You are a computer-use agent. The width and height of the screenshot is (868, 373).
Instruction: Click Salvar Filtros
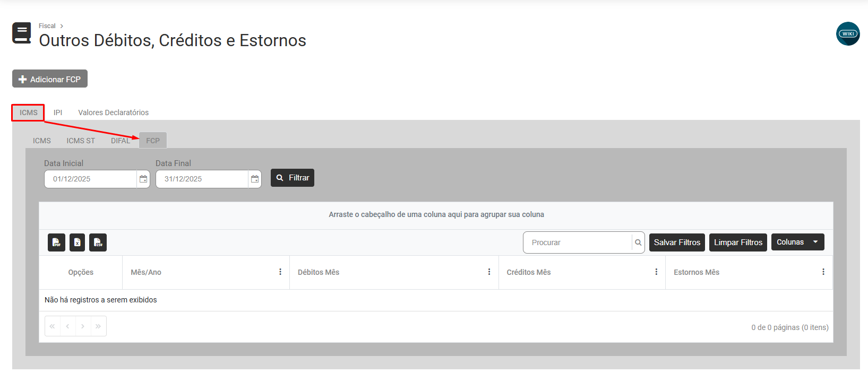(677, 242)
